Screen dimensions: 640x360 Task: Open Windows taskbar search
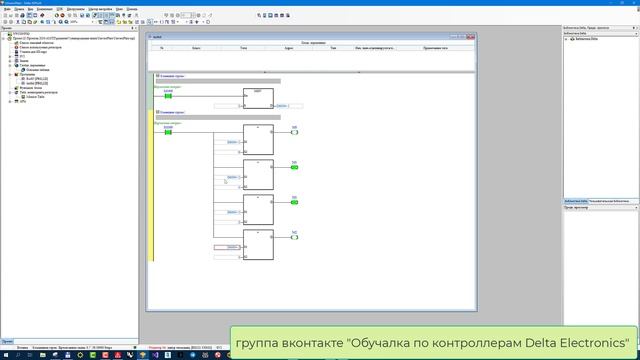[x=18, y=356]
